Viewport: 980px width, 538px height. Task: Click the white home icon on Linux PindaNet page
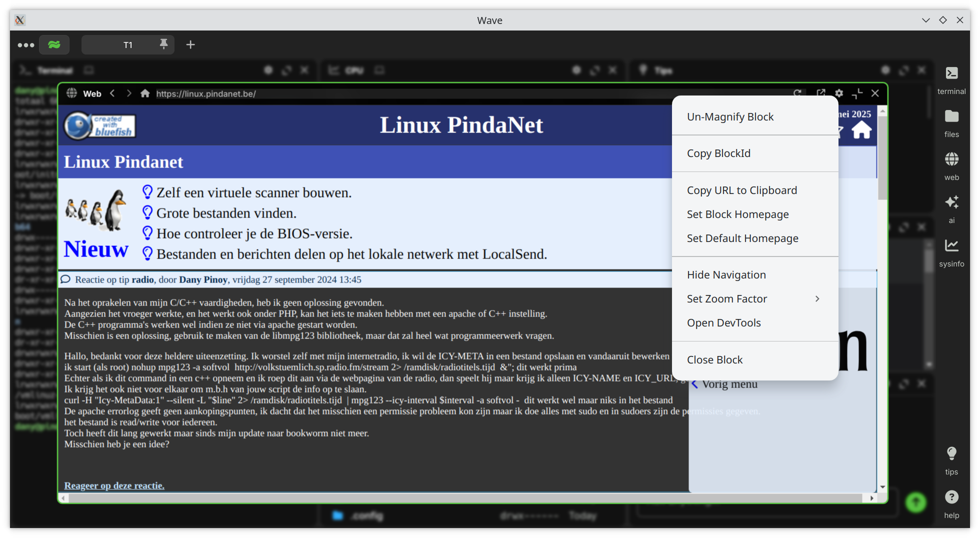click(861, 130)
